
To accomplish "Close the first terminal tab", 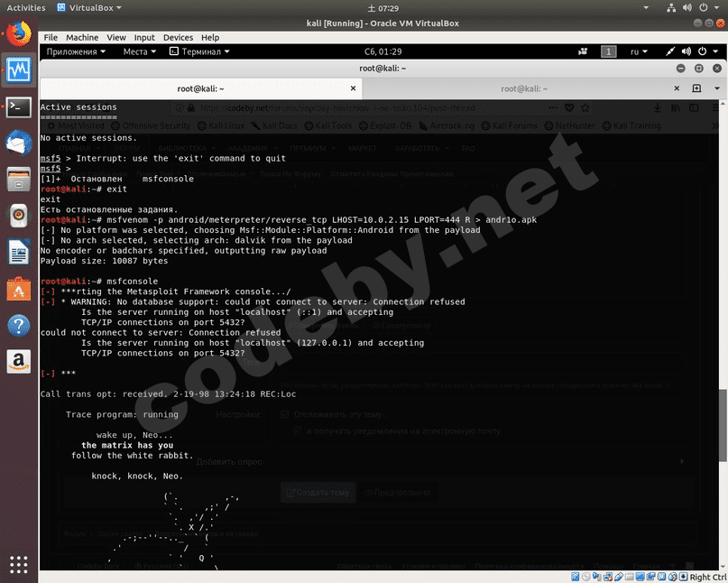I will [x=353, y=88].
